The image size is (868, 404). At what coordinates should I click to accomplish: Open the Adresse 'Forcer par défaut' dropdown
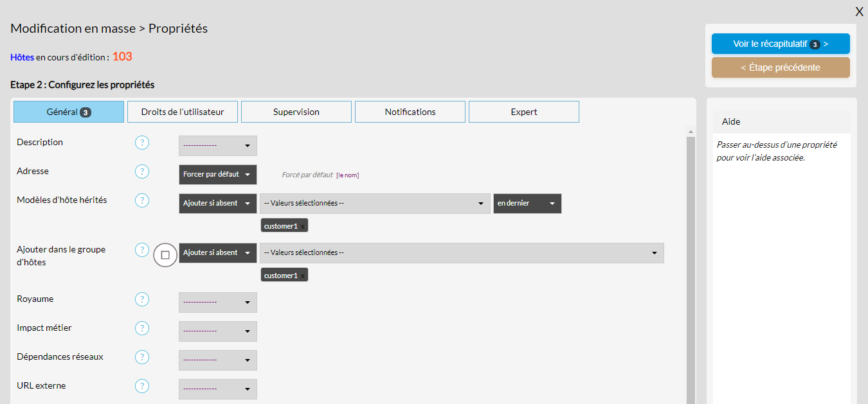click(217, 175)
